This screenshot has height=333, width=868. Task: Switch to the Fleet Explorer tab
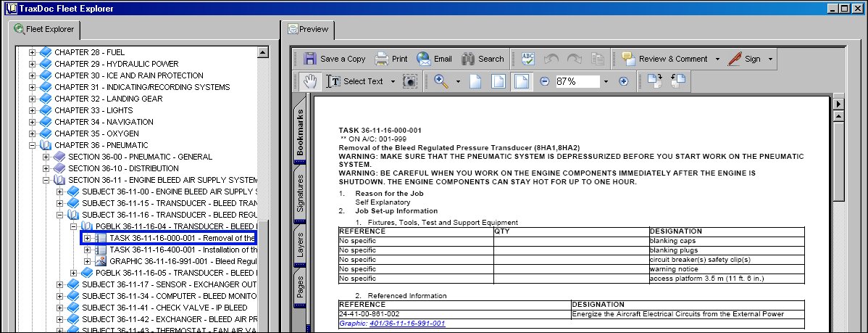44,29
